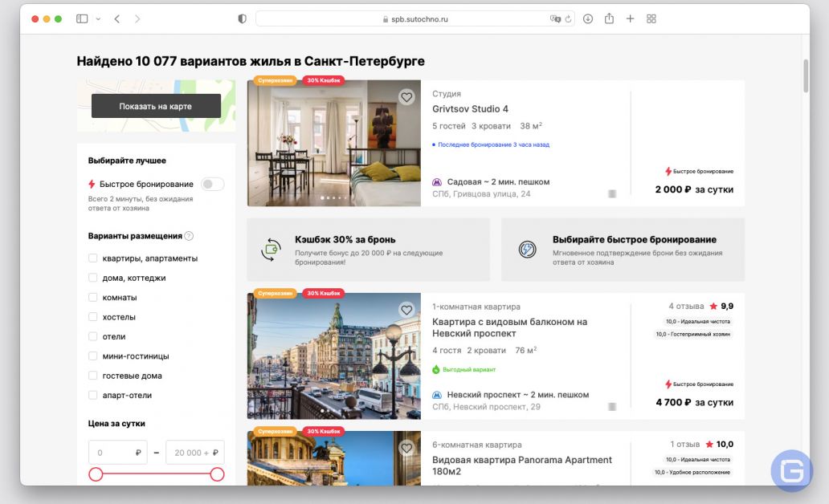Favorite the Panorama Apartment 180м2 listing
The height and width of the screenshot is (504, 829).
[x=406, y=449]
